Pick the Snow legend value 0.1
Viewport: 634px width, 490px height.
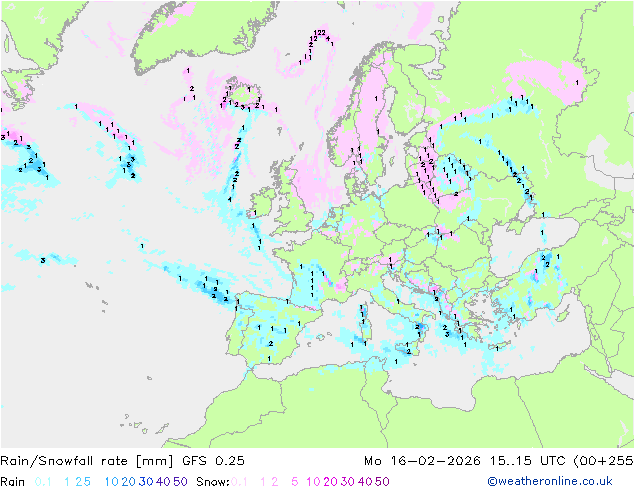[x=239, y=482]
